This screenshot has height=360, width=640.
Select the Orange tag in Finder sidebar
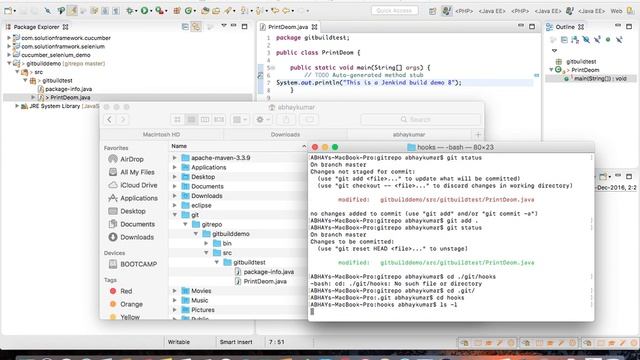coord(126,304)
